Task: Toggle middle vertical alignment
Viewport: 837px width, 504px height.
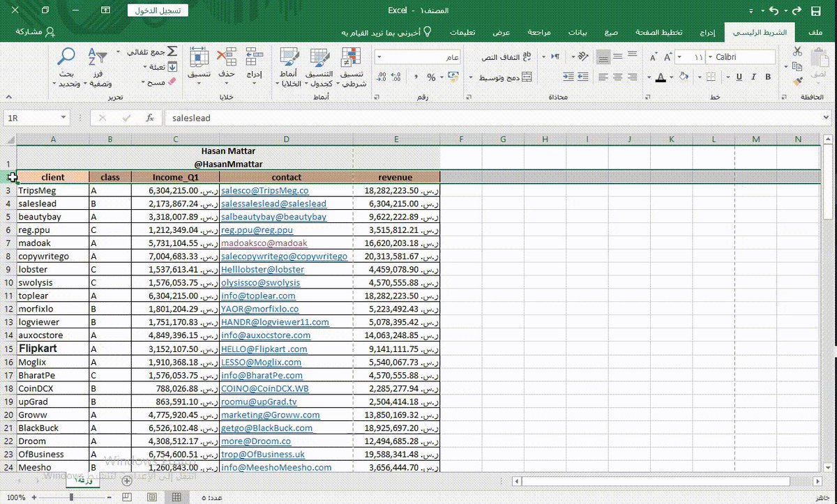Action: [x=619, y=57]
